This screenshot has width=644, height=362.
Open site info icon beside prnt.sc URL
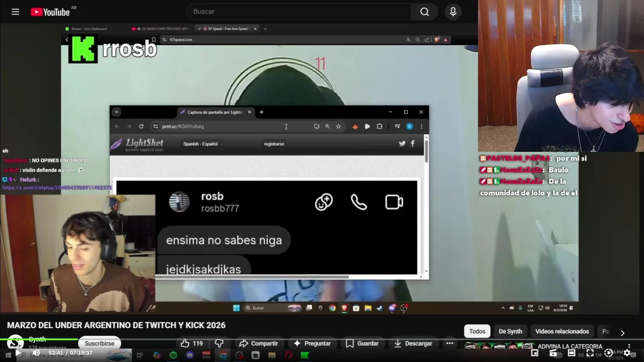pyautogui.click(x=155, y=126)
